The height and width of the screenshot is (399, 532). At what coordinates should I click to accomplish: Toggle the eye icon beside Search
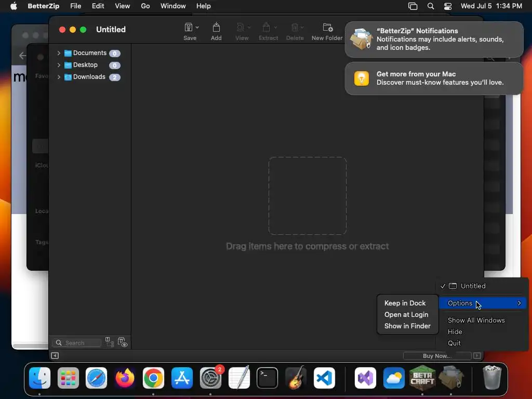(123, 342)
